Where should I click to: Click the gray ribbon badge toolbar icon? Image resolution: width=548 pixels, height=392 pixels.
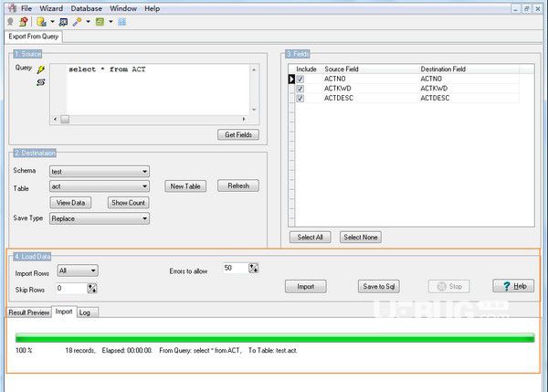(x=10, y=22)
